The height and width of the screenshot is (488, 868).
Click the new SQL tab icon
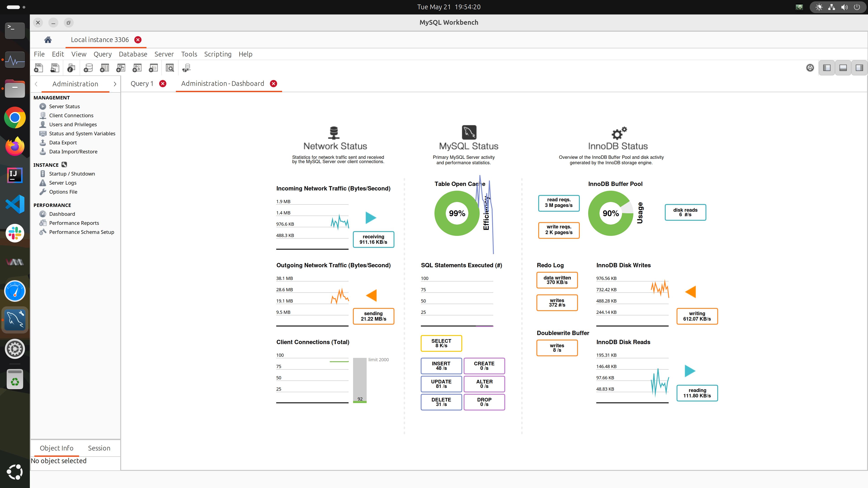pyautogui.click(x=38, y=68)
